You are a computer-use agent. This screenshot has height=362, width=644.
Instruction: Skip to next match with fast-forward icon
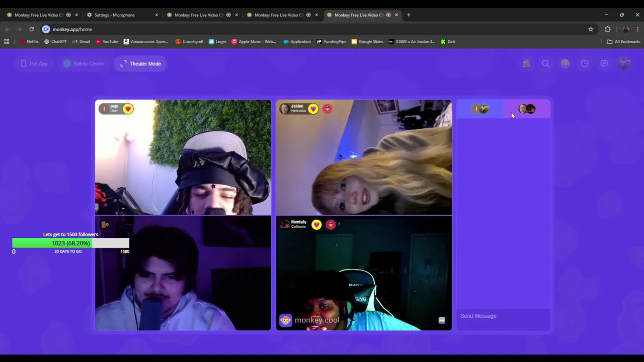(x=442, y=320)
